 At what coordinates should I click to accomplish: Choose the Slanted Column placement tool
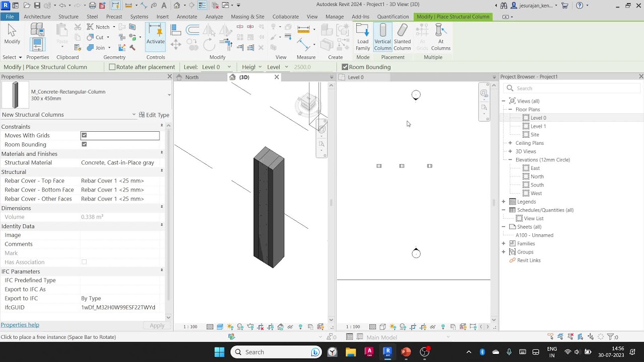402,37
